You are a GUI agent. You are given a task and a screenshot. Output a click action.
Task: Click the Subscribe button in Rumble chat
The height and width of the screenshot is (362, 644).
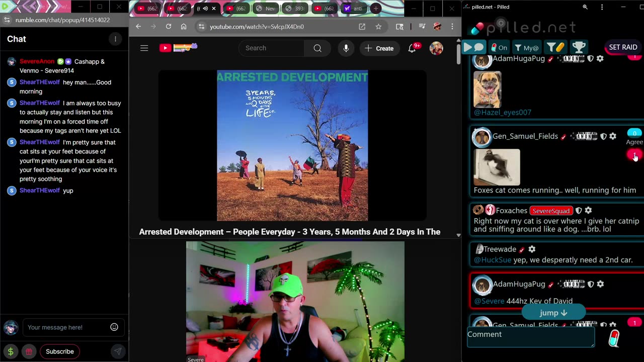click(60, 351)
